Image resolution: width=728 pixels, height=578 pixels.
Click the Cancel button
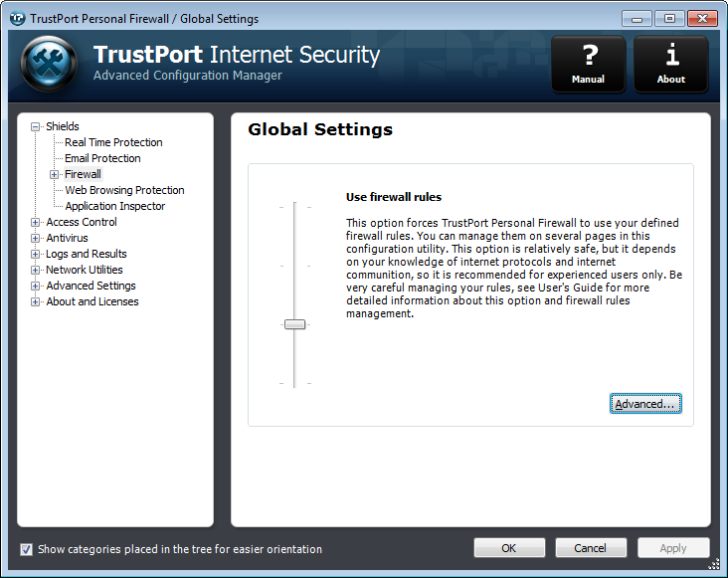coord(591,548)
